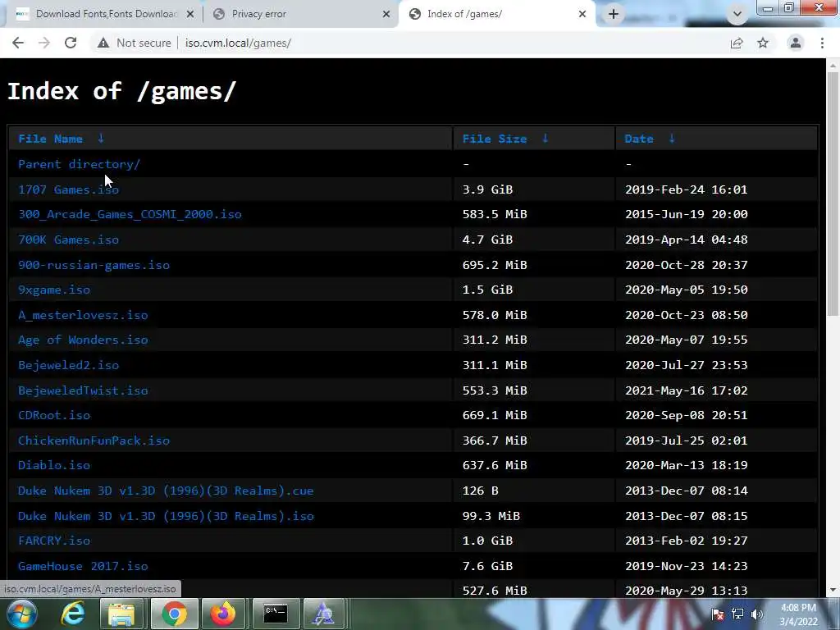Open Duke Nukem 3D .iso file link
This screenshot has width=840, height=630.
pos(166,516)
